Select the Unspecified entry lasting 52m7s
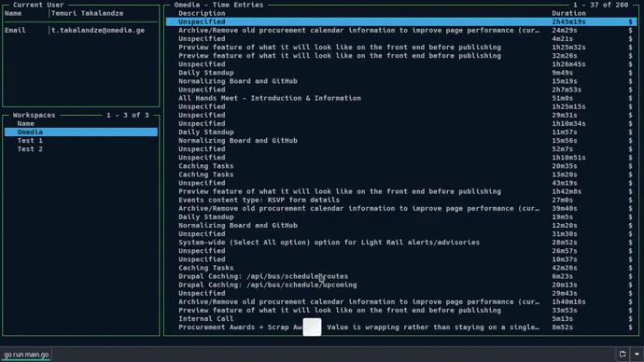The width and height of the screenshot is (644, 362). click(x=401, y=149)
